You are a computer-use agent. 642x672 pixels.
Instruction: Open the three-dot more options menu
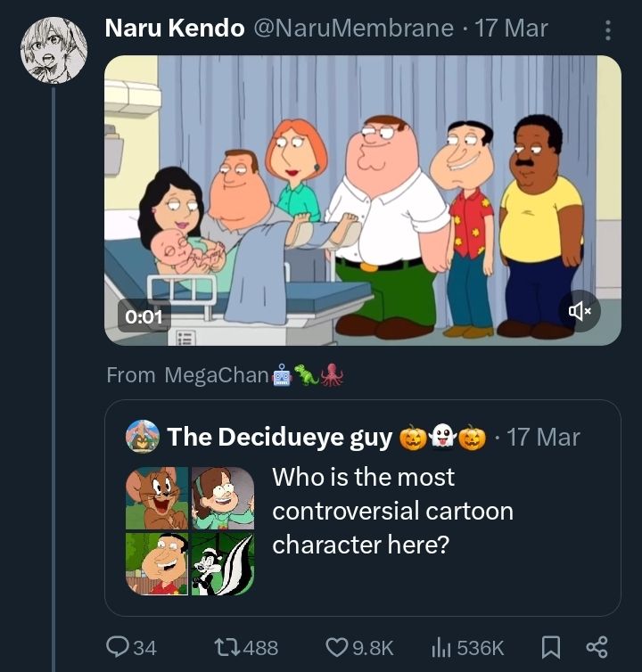(x=608, y=30)
